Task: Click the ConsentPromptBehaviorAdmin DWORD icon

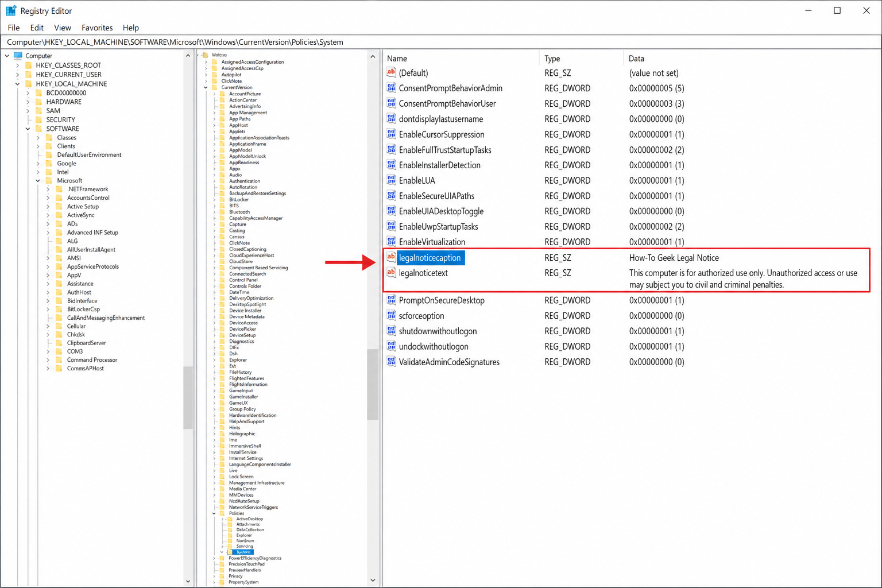Action: (x=391, y=88)
